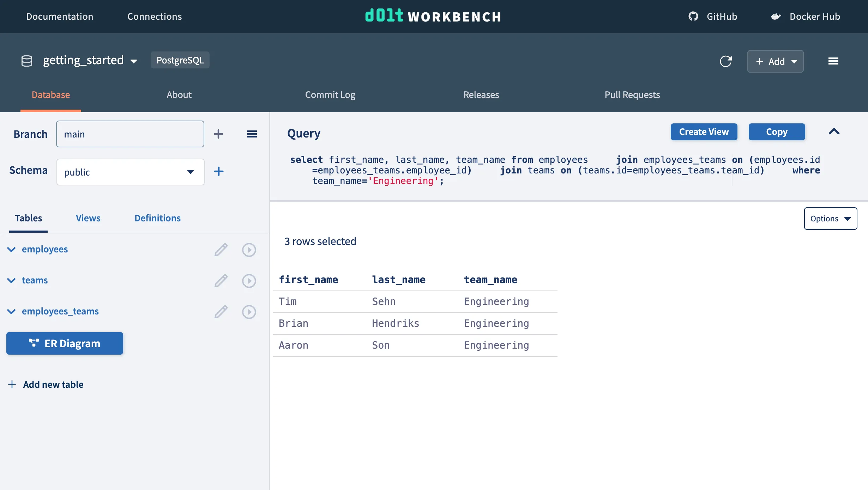Open the Options dropdown above results
Viewport: 868px width, 490px height.
[830, 219]
